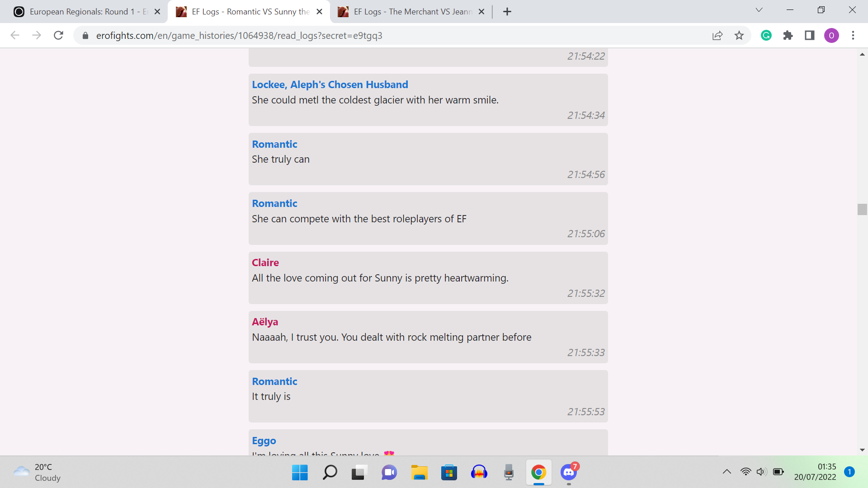
Task: Open Claire's profile link
Action: [x=265, y=263]
